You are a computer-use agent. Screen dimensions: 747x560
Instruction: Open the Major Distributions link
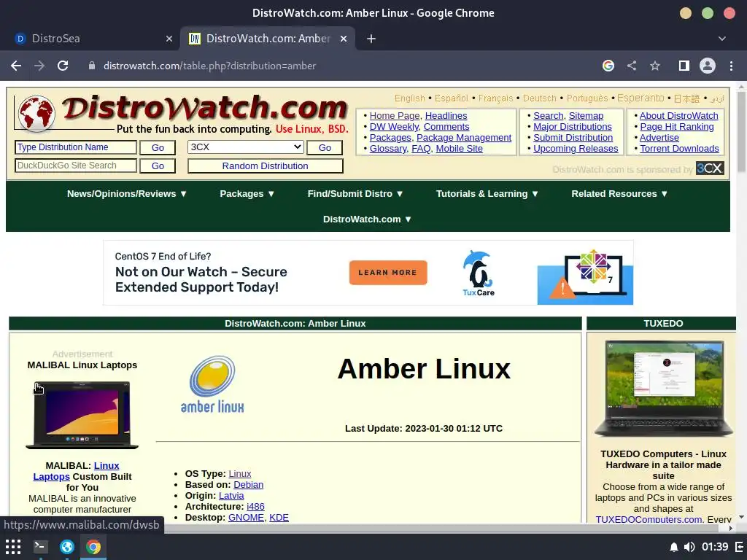click(573, 127)
